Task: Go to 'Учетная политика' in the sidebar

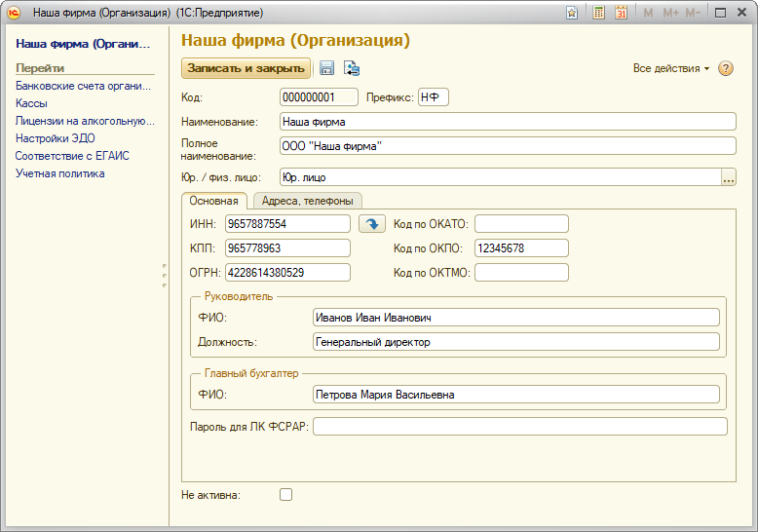Action: tap(60, 173)
